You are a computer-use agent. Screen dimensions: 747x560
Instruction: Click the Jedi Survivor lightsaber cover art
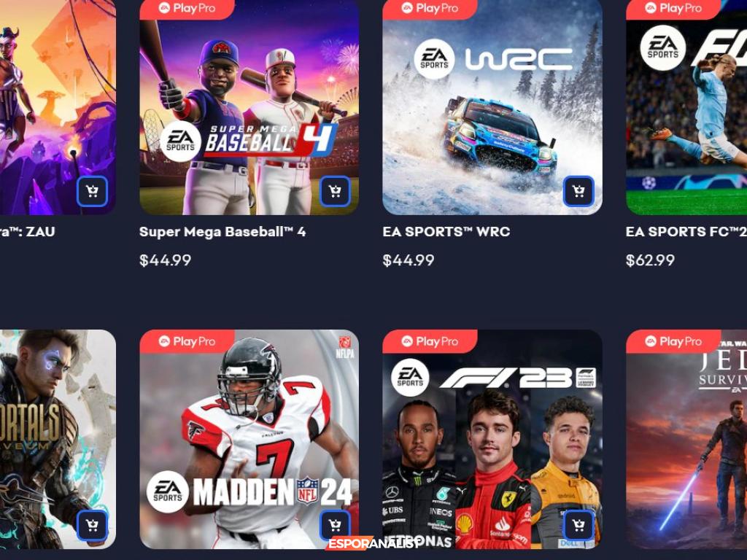tap(686, 440)
